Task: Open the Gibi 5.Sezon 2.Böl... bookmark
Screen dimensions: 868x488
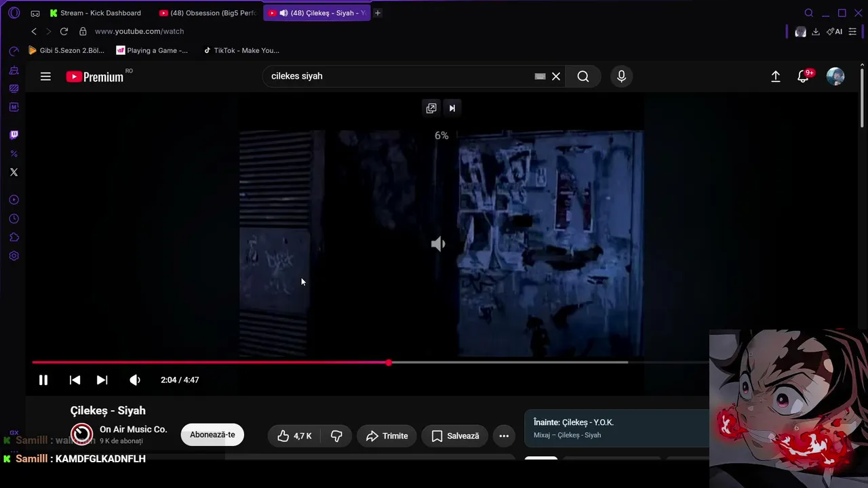Action: tap(66, 50)
